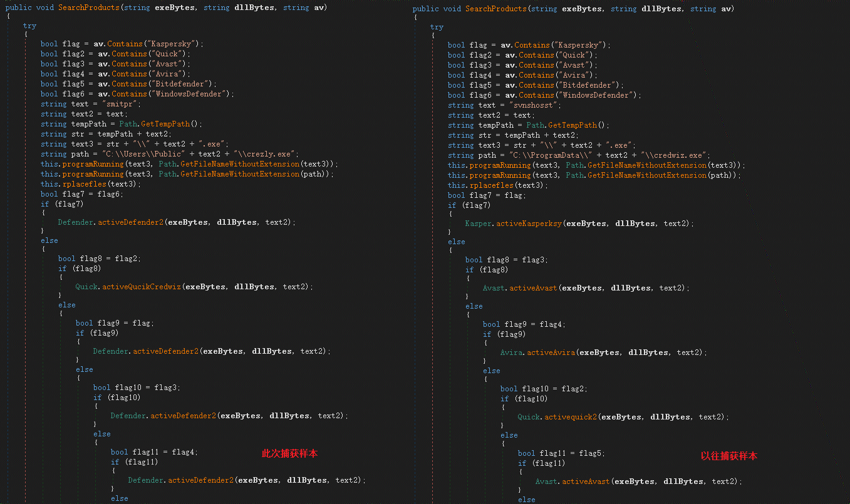This screenshot has width=850, height=504.
Task: Click this.rplacefles(text3) line in right pane
Action: point(498,185)
